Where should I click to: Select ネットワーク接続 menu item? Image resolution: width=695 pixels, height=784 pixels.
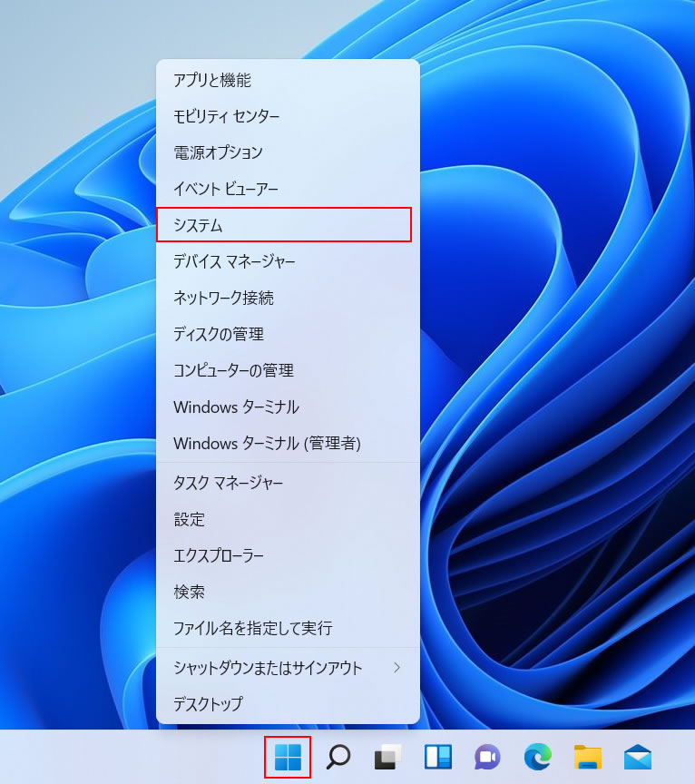pyautogui.click(x=288, y=298)
